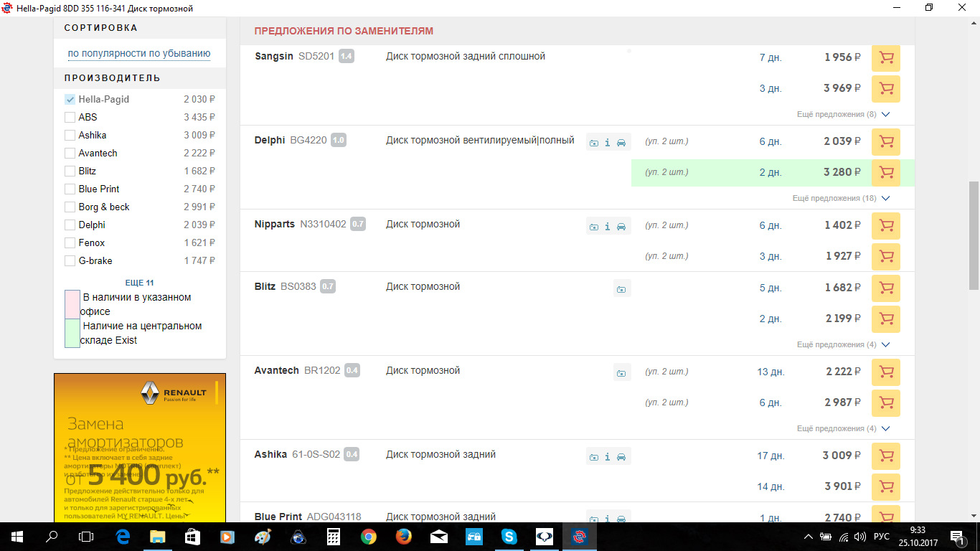Open Skype from the taskbar
980x551 pixels.
tap(509, 537)
